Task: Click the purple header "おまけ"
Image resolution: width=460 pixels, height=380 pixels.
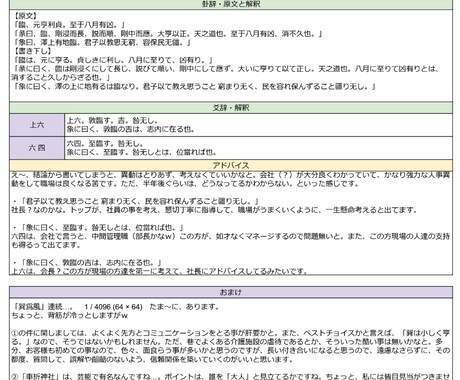Action: pyautogui.click(x=231, y=292)
